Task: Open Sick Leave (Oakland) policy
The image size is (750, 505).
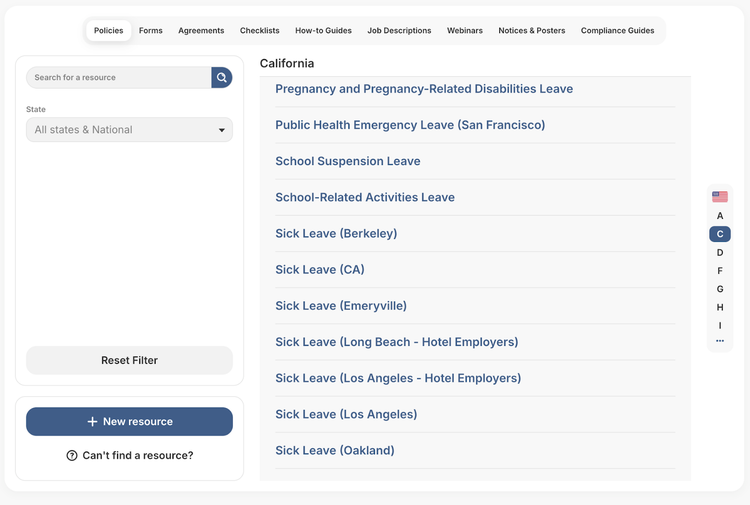Action: pyautogui.click(x=335, y=450)
